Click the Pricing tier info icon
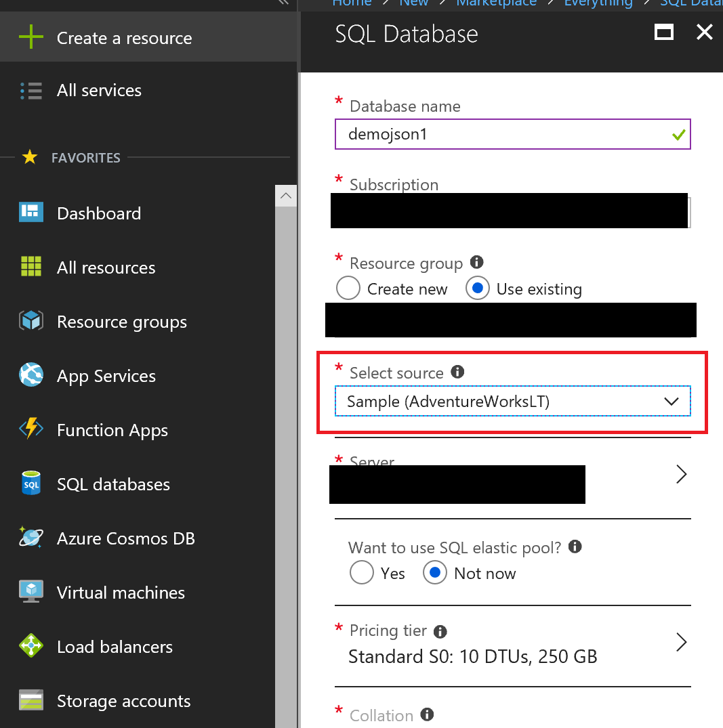 click(440, 632)
